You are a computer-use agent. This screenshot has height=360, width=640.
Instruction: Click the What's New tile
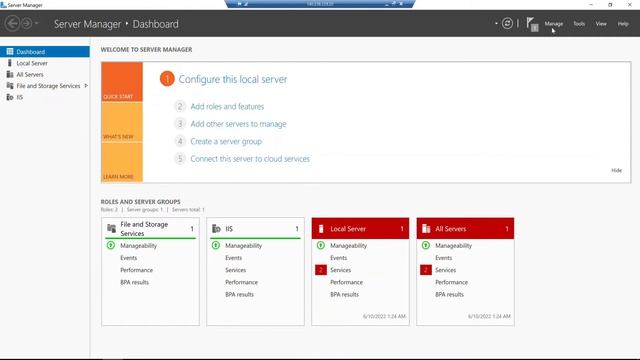click(122, 122)
